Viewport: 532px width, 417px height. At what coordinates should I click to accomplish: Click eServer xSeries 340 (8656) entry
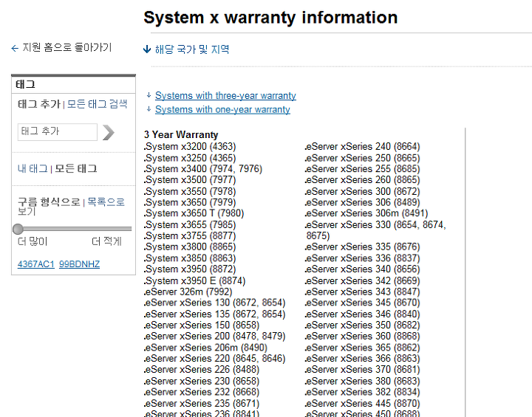coord(362,269)
